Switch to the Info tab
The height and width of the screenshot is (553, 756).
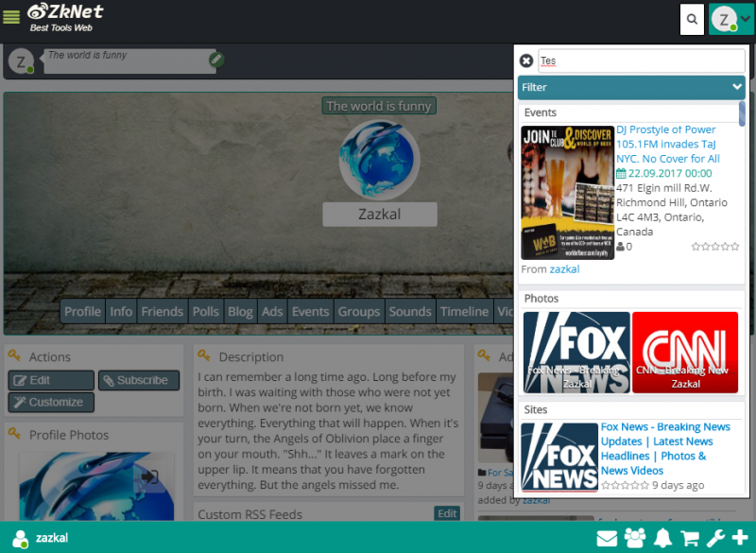tap(121, 311)
